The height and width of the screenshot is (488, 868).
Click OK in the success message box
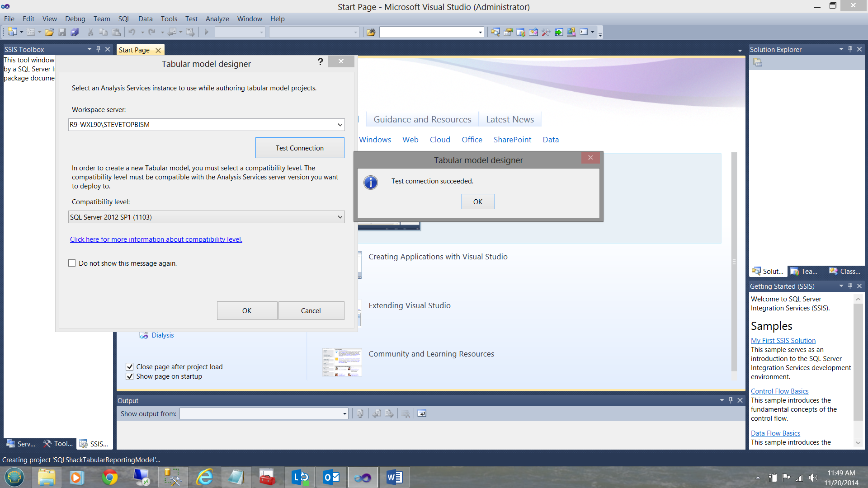[x=478, y=202]
